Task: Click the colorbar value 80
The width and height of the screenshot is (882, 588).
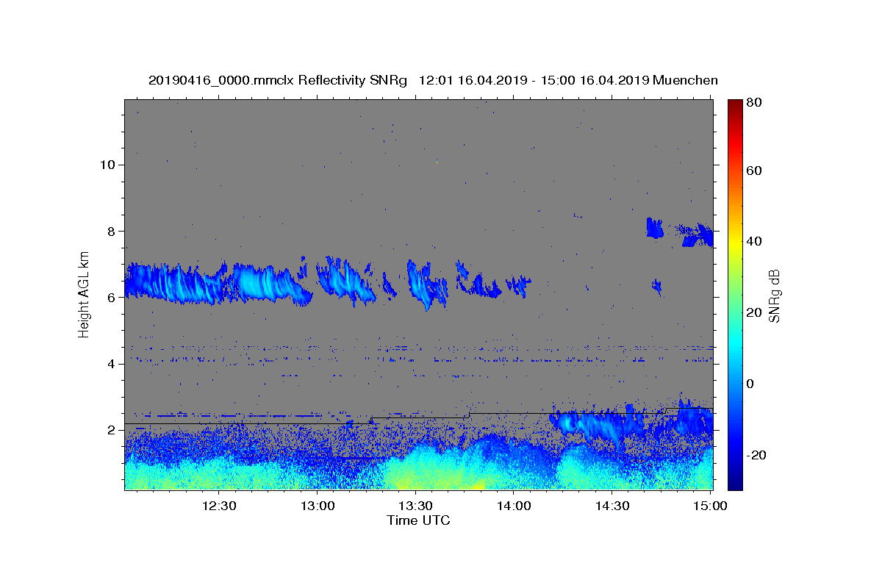Action: point(754,103)
